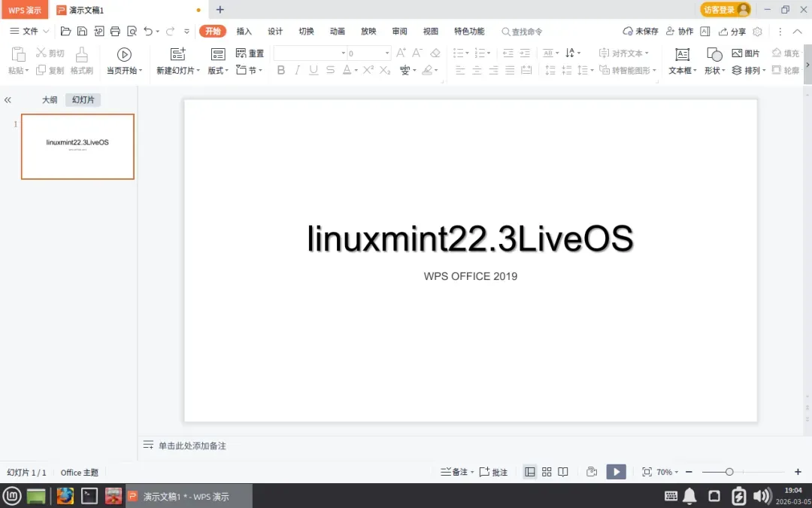Add a comment with 批注 button
The image size is (812, 508).
(493, 472)
